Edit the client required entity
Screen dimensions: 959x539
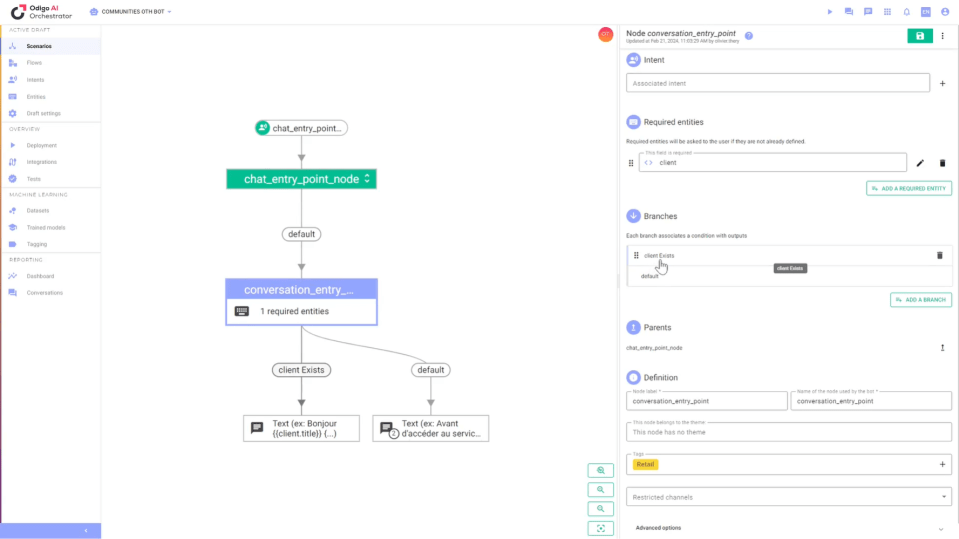pos(920,163)
